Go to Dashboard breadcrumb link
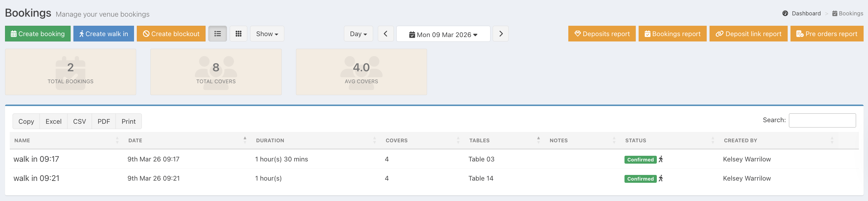868x201 pixels. coord(806,14)
